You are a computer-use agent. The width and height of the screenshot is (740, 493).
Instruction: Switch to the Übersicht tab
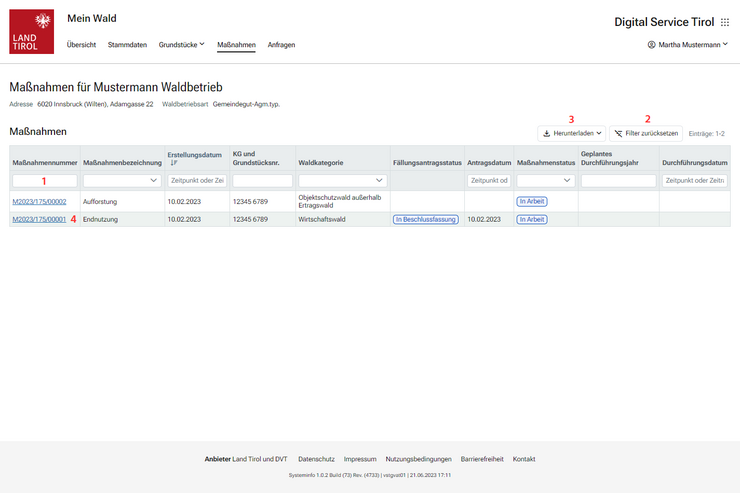tap(81, 45)
